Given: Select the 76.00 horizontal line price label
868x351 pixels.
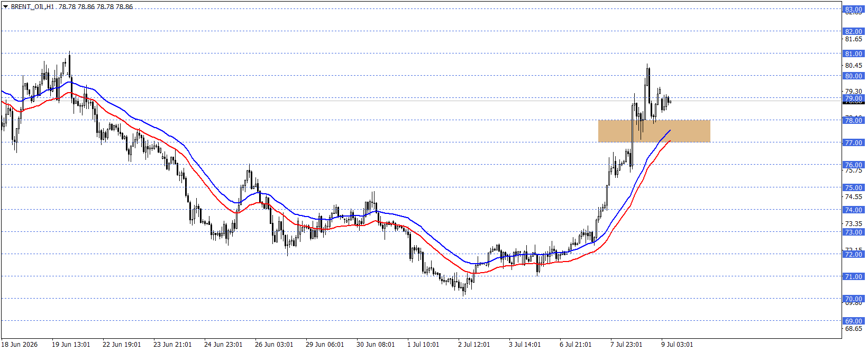Looking at the screenshot, I should pos(853,165).
